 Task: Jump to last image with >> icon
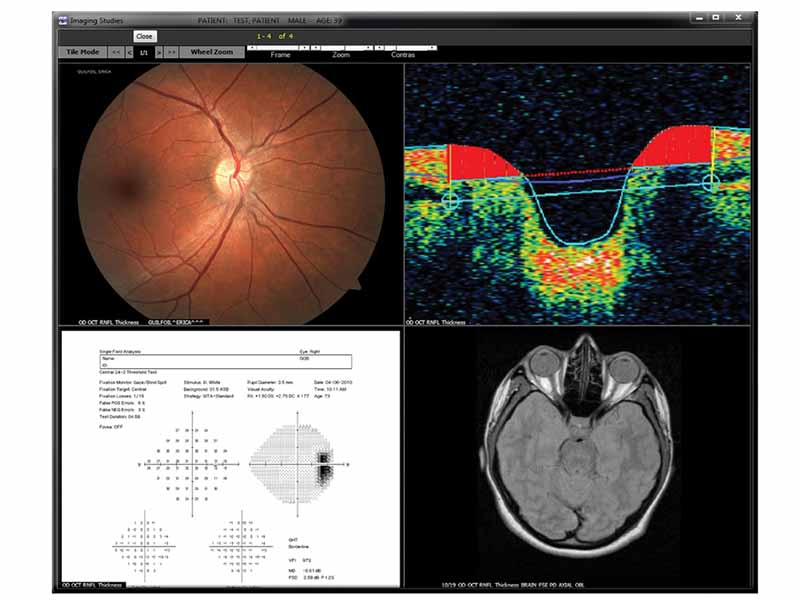point(172,50)
